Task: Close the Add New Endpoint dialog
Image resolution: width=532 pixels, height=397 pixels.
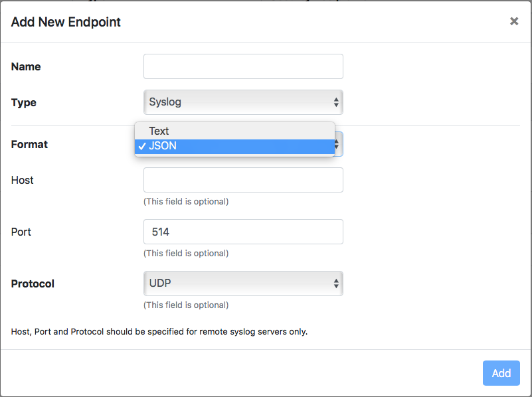Action: tap(514, 21)
